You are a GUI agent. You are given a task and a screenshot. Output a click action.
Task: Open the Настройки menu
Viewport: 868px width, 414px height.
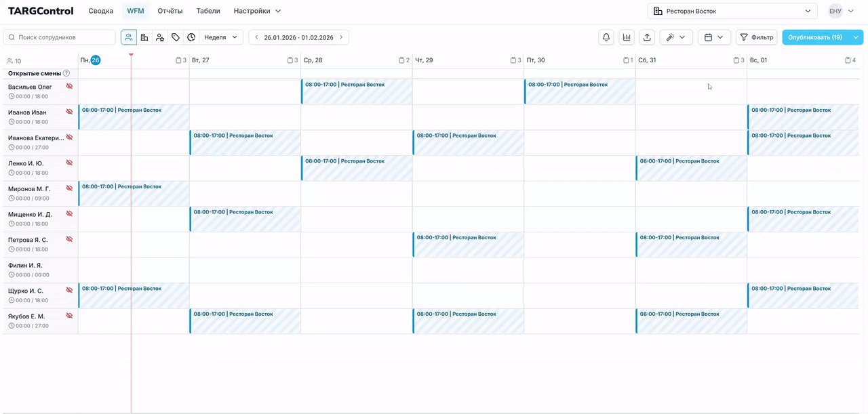click(257, 11)
